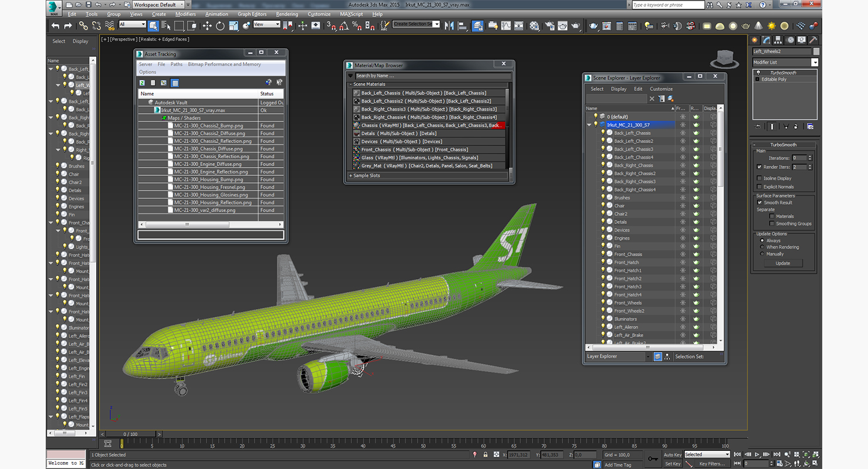The height and width of the screenshot is (469, 868).
Task: Click Configure Modifier Sets icon
Action: pyautogui.click(x=811, y=126)
